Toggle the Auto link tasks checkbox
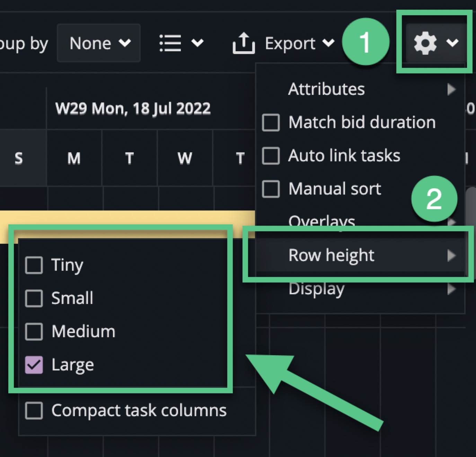 click(x=271, y=156)
